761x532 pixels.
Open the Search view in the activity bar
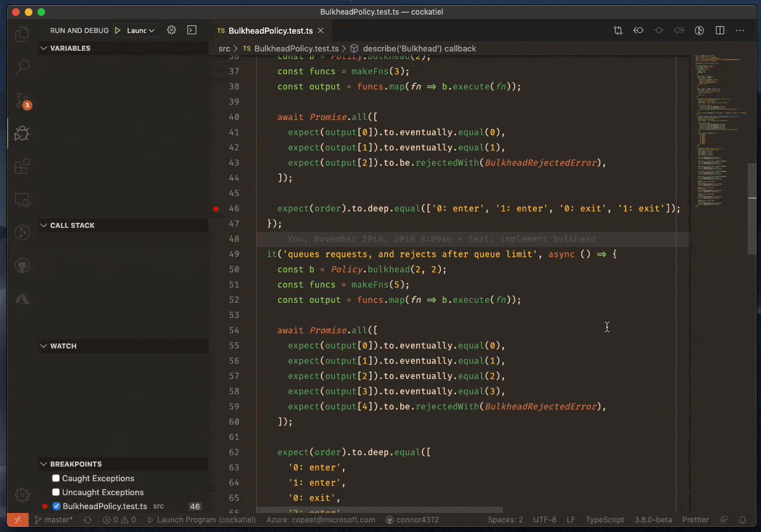point(22,67)
